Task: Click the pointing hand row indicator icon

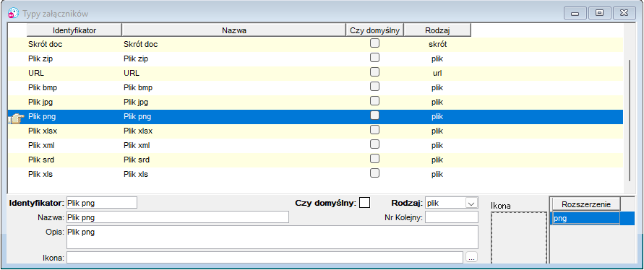Action: tap(17, 118)
